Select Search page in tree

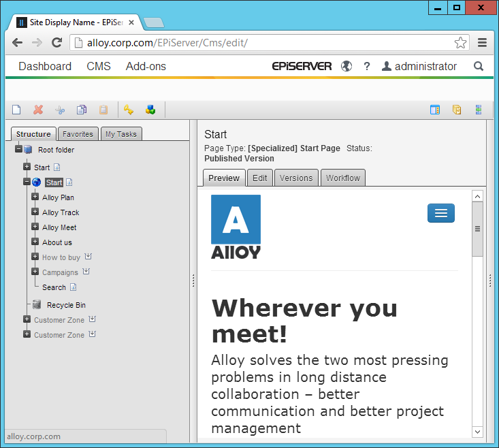[54, 287]
